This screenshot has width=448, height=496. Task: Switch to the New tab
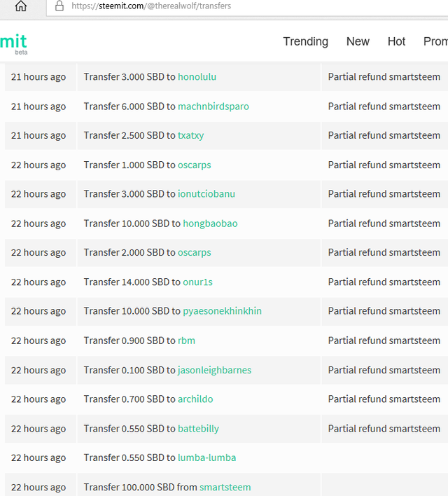click(358, 41)
